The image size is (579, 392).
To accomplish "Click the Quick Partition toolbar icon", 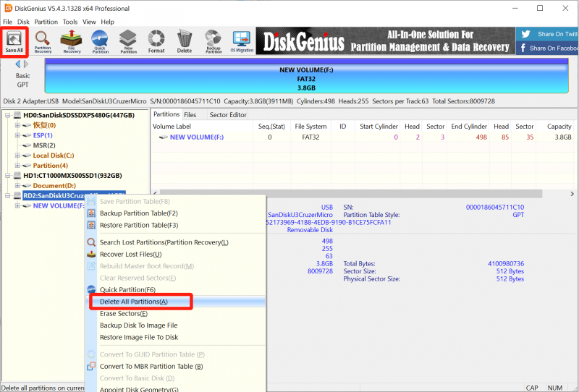I will pos(100,41).
